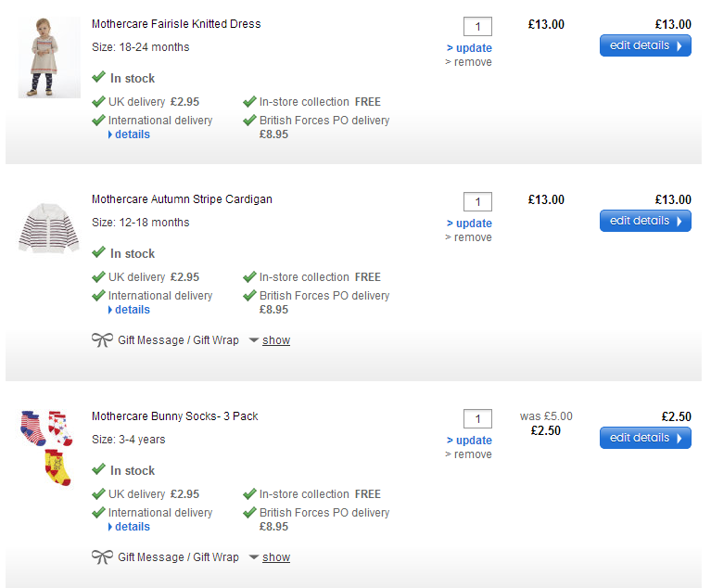Click the Bunny Socks product thumbnail
Screen dimensions: 711x588
pyautogui.click(x=45, y=447)
